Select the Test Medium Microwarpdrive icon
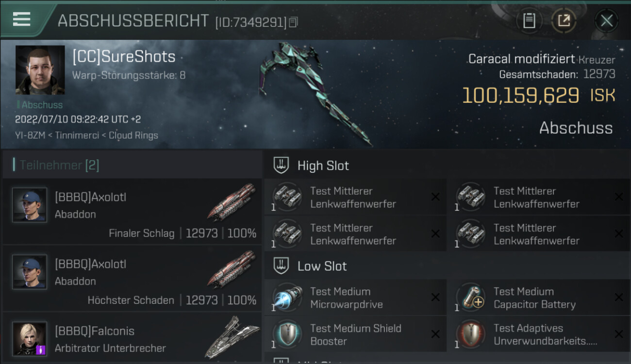631x364 pixels. (287, 298)
